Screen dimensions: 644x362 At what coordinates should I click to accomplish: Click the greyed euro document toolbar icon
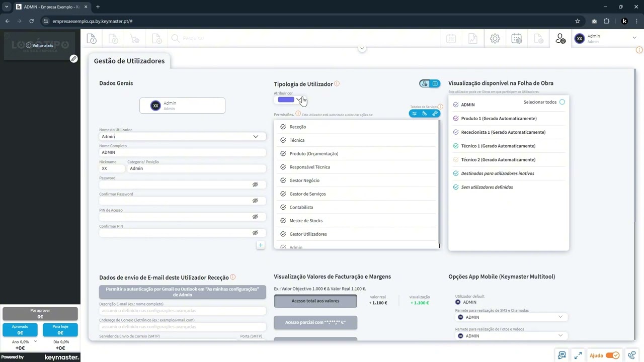point(113,39)
